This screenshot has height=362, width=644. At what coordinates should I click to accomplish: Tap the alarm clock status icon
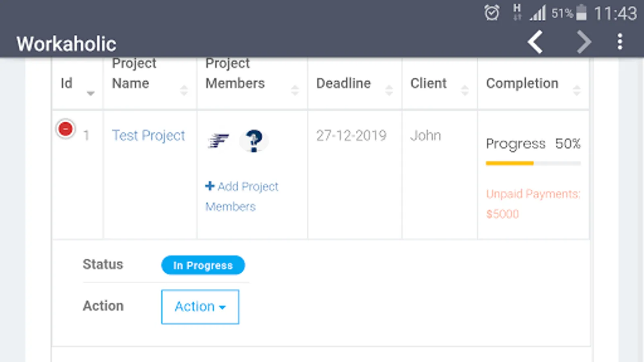pyautogui.click(x=491, y=13)
